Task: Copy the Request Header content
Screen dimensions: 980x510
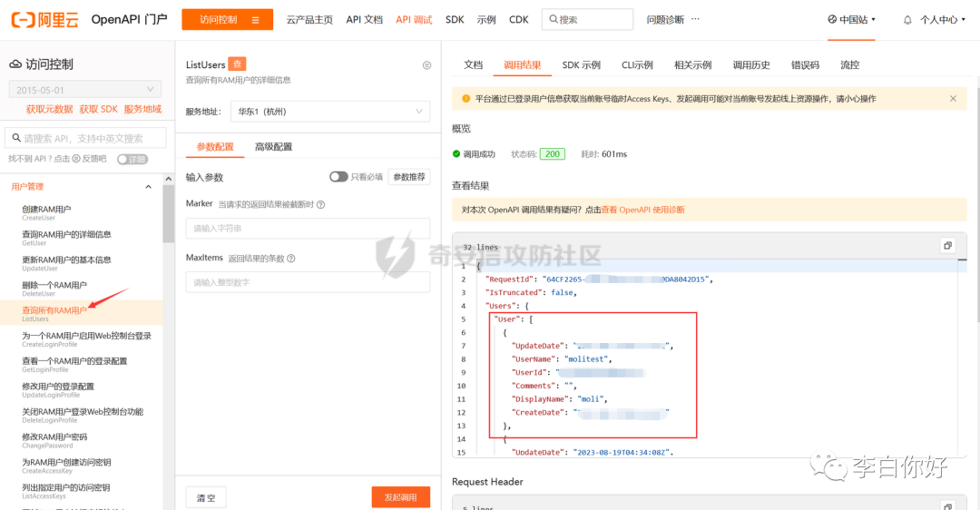Action: point(948,505)
